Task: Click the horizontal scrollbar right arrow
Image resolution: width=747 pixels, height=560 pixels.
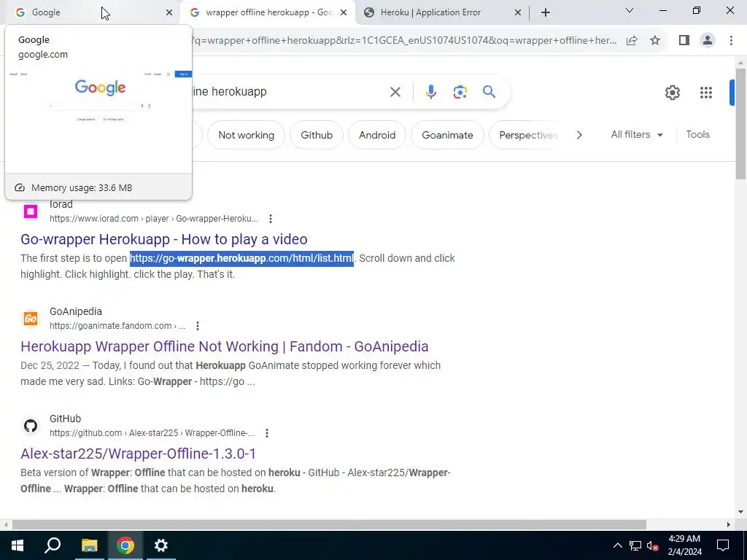Action: point(729,524)
